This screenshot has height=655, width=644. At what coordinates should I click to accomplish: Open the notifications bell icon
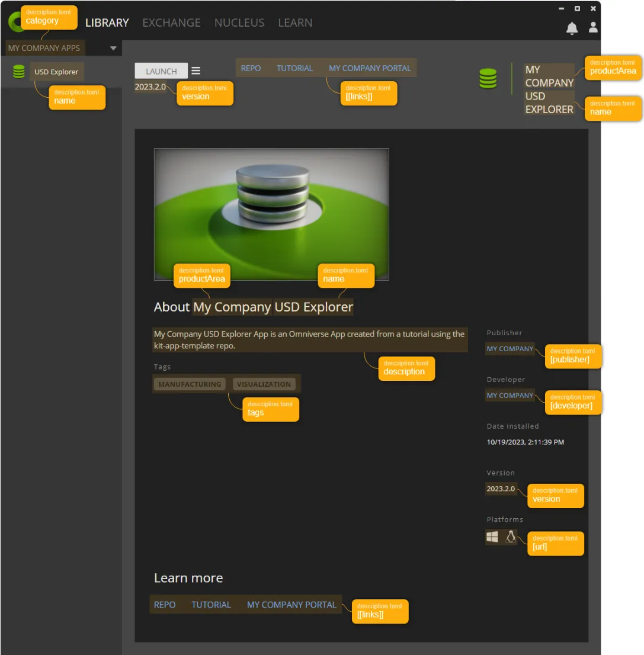coord(572,28)
